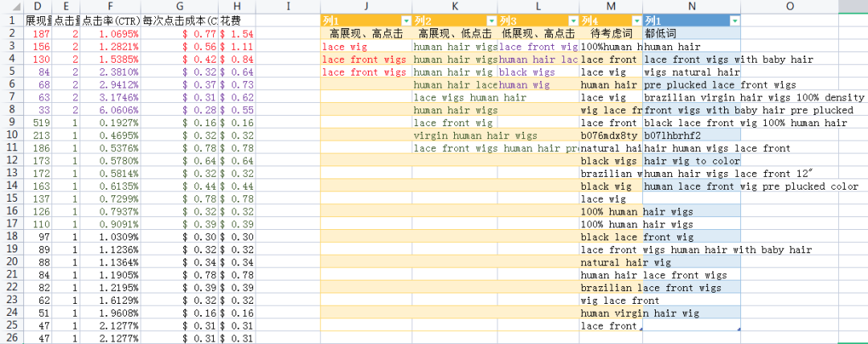Select cell 'human hair' in column N
The image size is (868, 344).
pyautogui.click(x=691, y=47)
